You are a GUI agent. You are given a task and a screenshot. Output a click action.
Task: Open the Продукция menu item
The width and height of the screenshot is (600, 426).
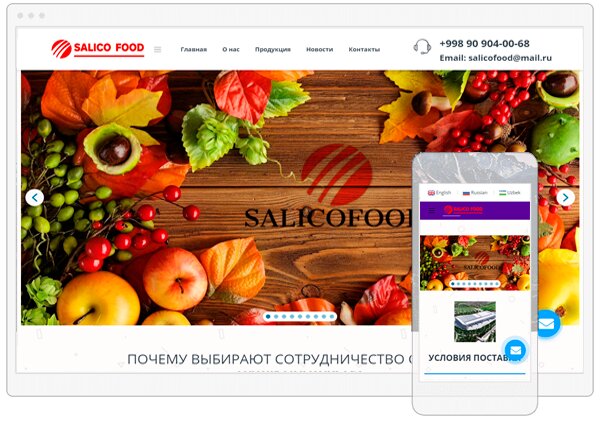coord(273,49)
